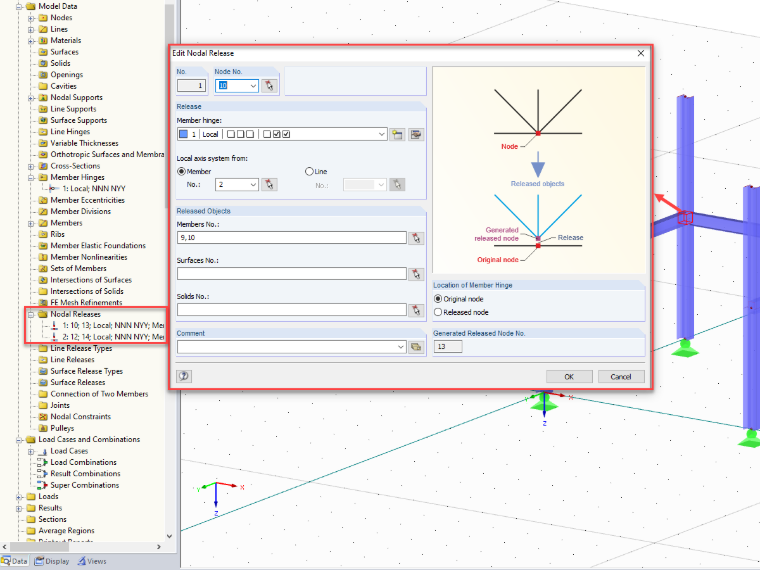Pick surfaces graphically beside Surfaces No.
The width and height of the screenshot is (760, 570).
click(x=416, y=274)
